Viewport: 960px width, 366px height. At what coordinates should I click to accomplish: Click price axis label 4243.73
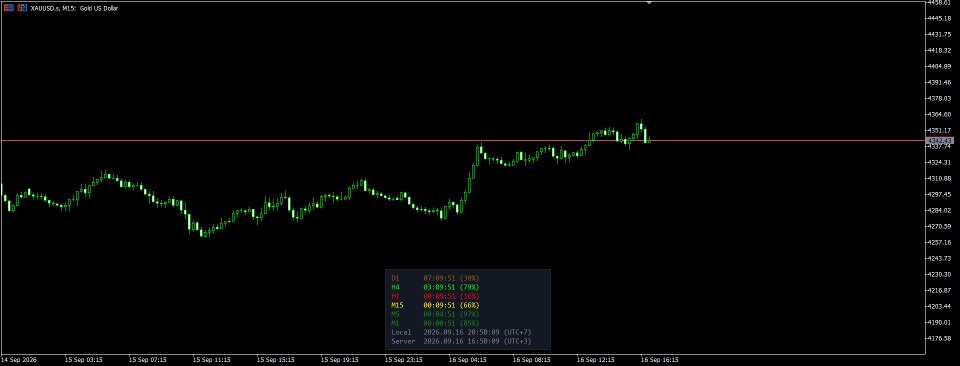[940, 258]
